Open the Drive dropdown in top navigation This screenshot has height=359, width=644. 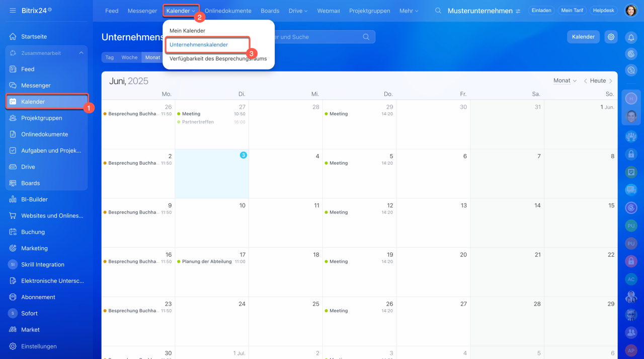[298, 11]
